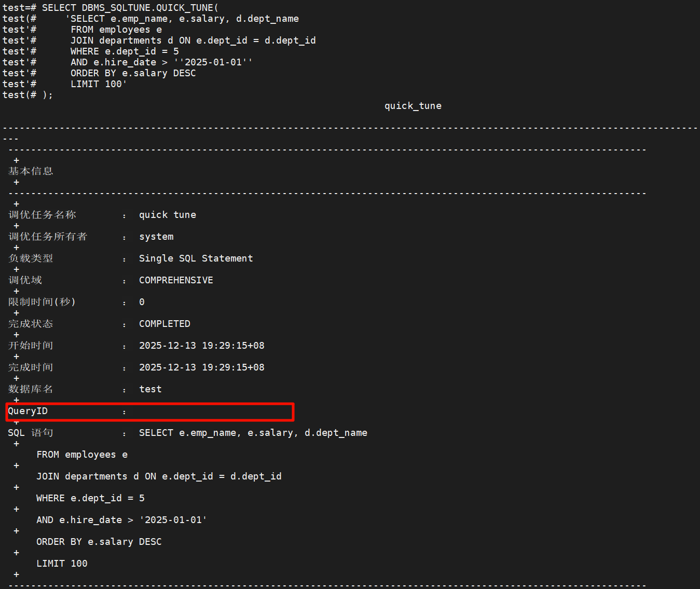Click the 限制时间(秒) value 0
700x589 pixels.
(x=142, y=302)
